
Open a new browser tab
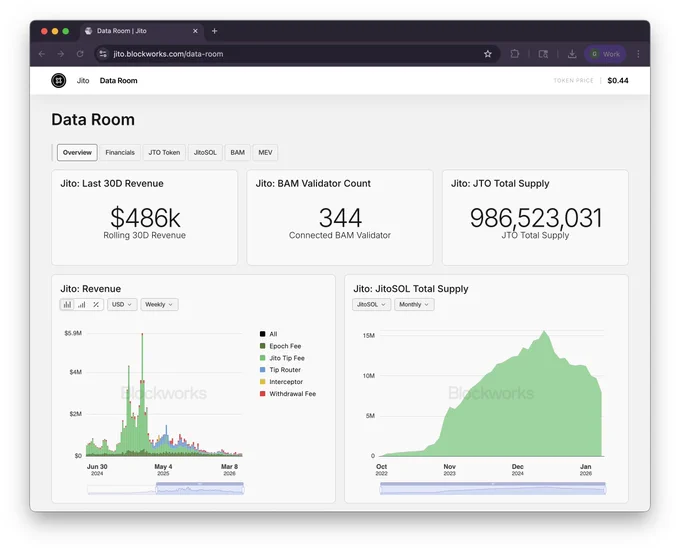214,31
